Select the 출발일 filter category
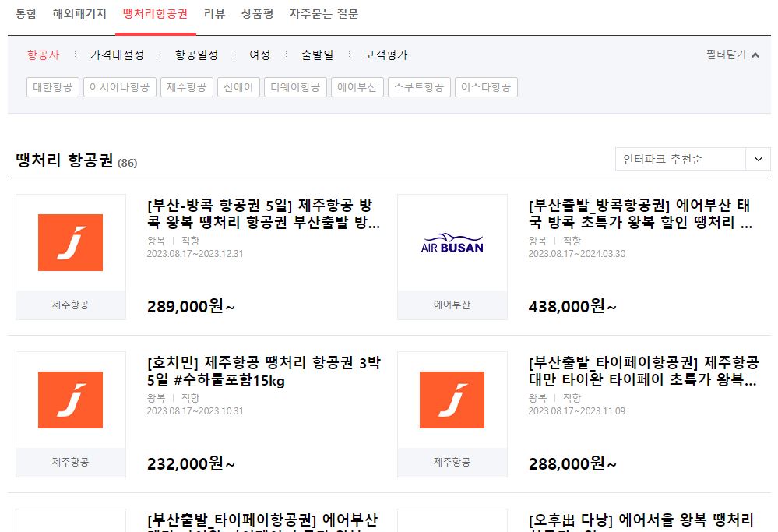778x532 pixels. (x=317, y=55)
